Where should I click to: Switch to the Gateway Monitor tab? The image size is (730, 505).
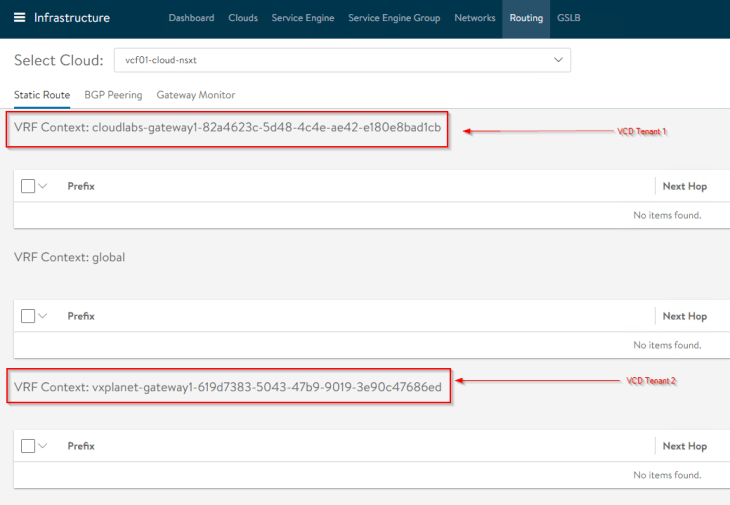pyautogui.click(x=196, y=95)
